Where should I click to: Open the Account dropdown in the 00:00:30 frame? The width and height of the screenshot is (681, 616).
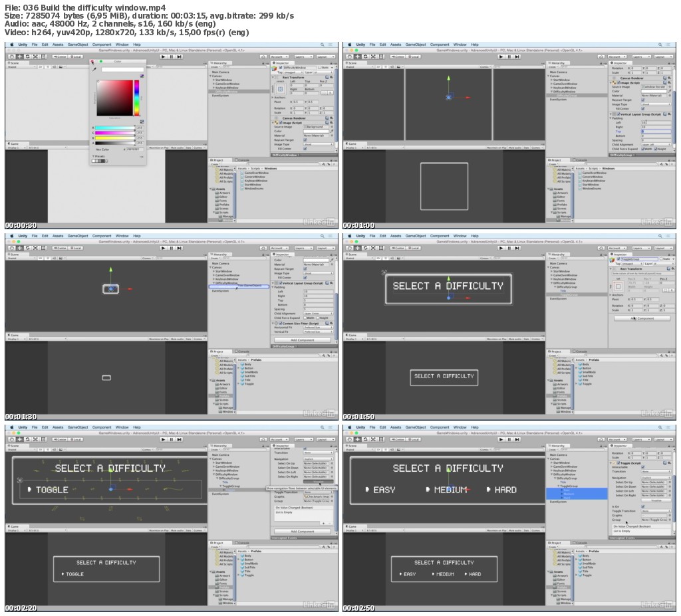pos(279,56)
